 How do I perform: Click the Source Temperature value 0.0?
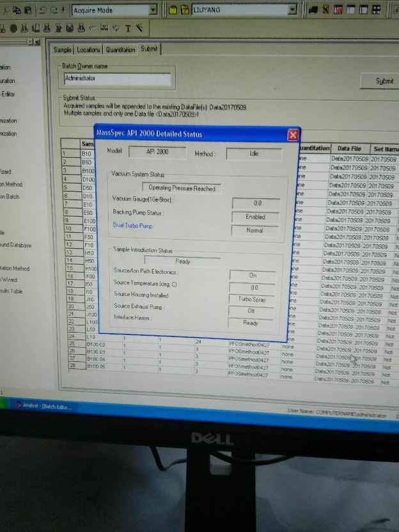tap(253, 287)
